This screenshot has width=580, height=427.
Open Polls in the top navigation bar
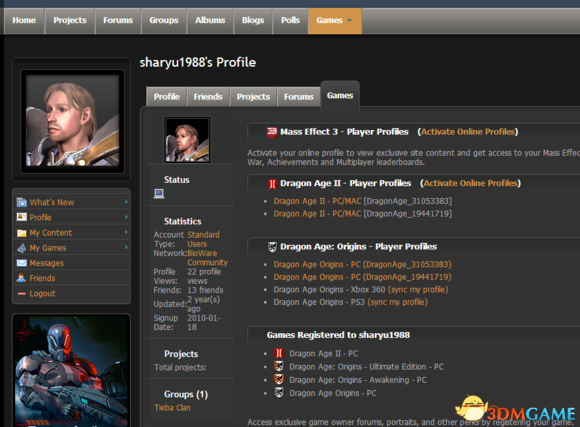(290, 21)
